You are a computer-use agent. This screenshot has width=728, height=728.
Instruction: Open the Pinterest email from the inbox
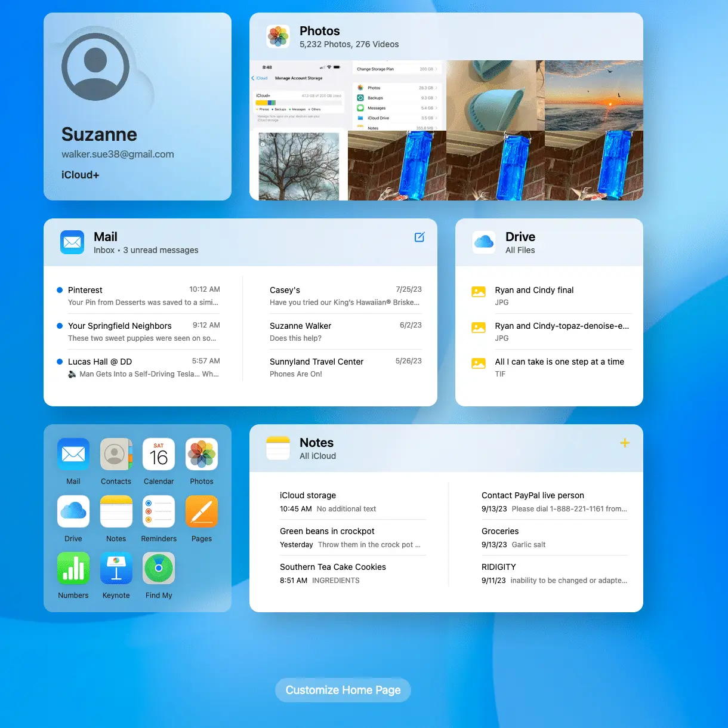[143, 296]
